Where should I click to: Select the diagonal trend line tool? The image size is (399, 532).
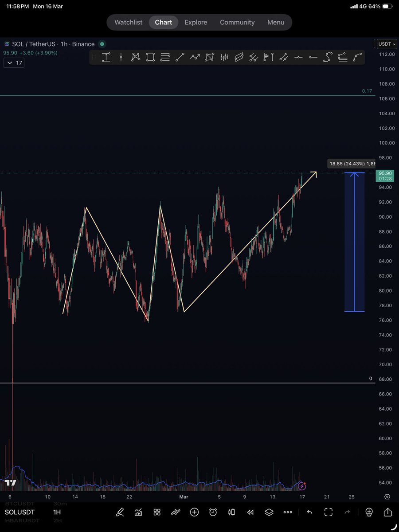[180, 57]
